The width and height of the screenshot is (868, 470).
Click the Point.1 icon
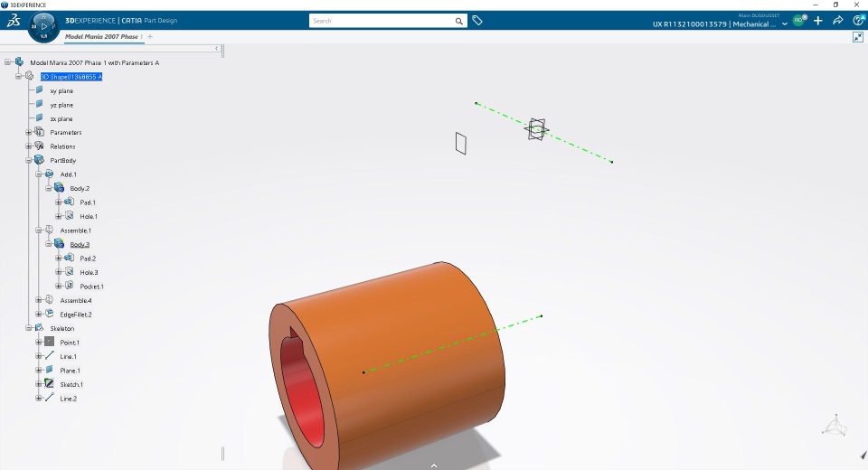click(x=49, y=343)
